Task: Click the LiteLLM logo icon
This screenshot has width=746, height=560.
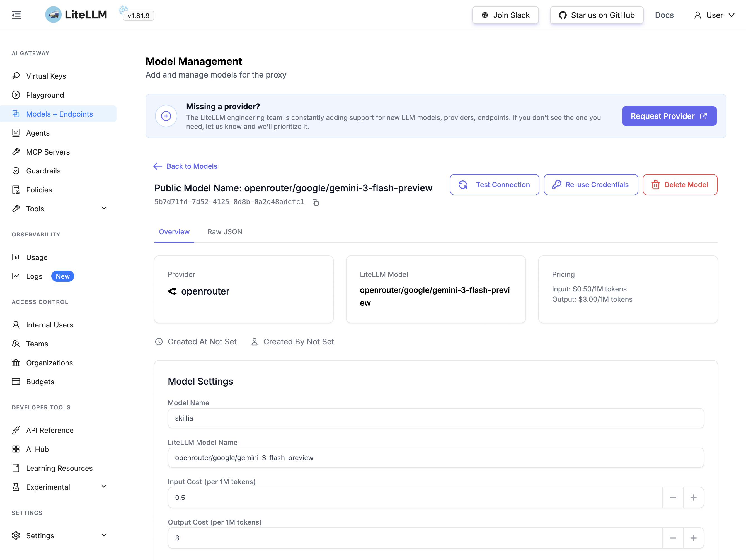Action: [x=53, y=15]
